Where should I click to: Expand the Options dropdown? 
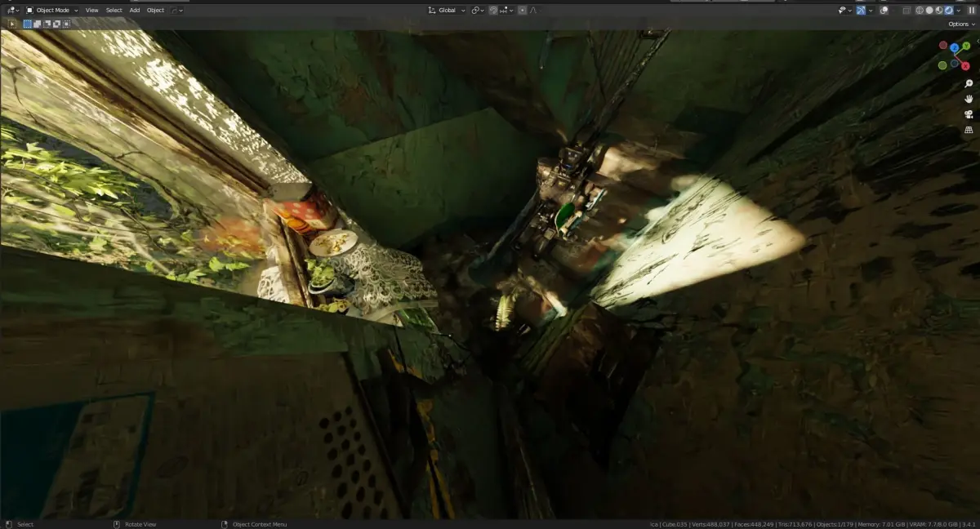(x=961, y=24)
